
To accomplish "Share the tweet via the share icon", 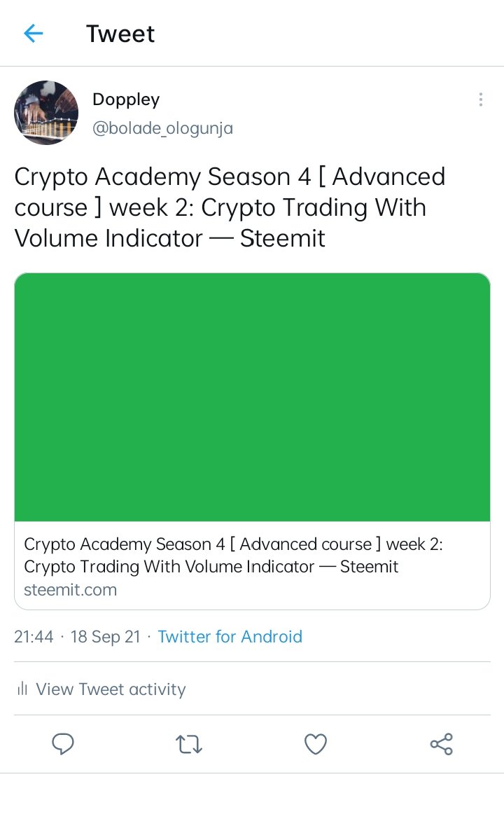I will coord(441,744).
